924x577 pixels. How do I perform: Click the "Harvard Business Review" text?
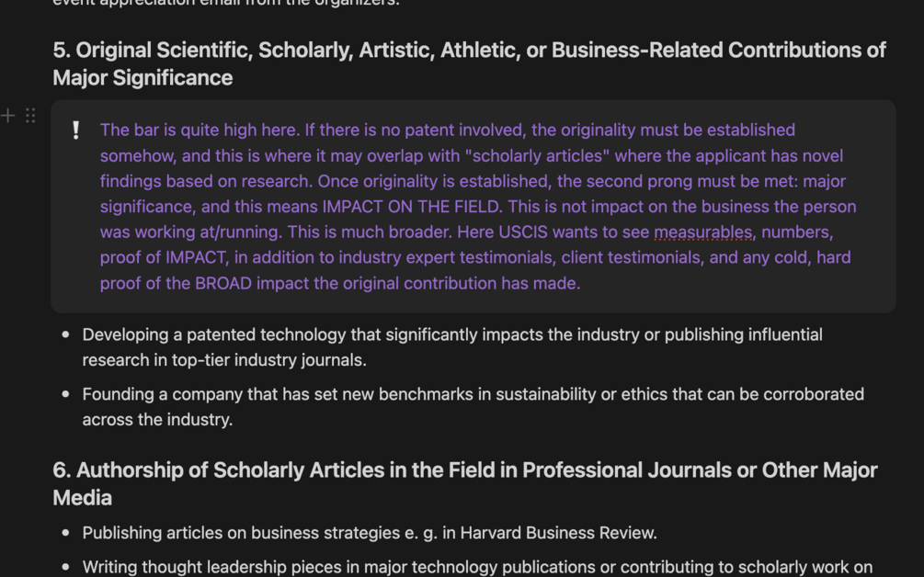[x=558, y=533]
